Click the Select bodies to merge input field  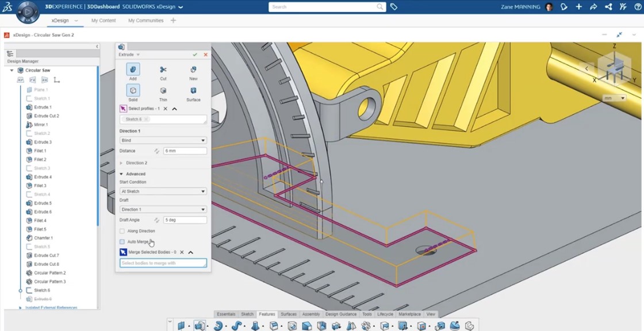163,262
